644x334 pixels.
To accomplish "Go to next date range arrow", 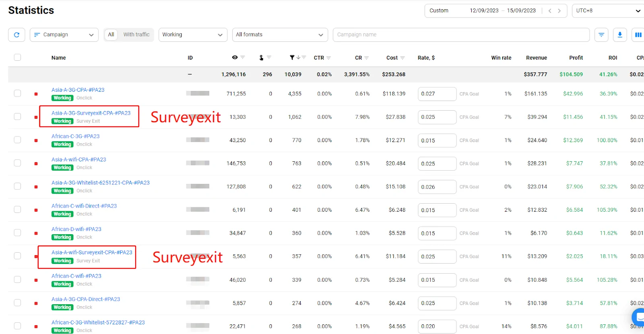I will point(559,11).
